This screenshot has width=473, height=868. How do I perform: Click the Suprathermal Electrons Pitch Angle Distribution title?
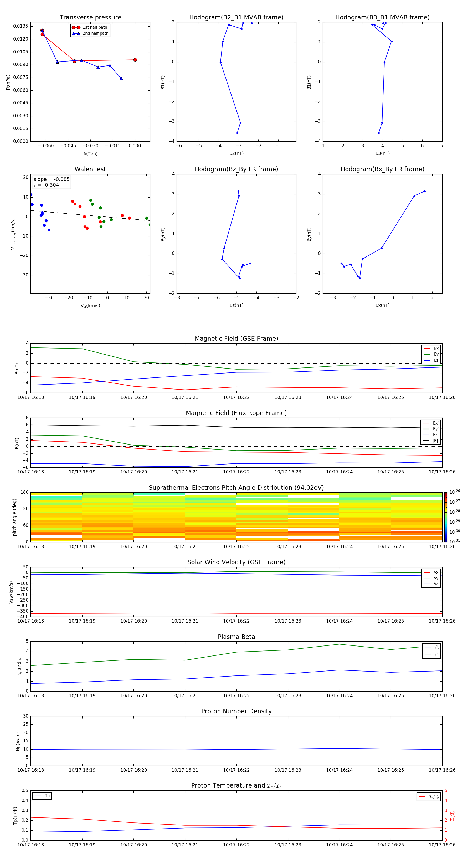(x=236, y=488)
